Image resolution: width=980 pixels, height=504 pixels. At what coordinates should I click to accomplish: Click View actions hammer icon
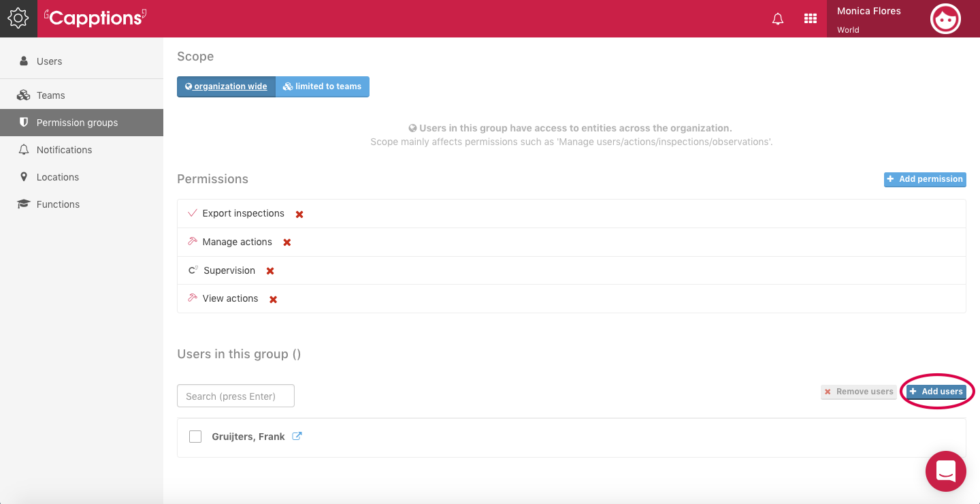(193, 298)
